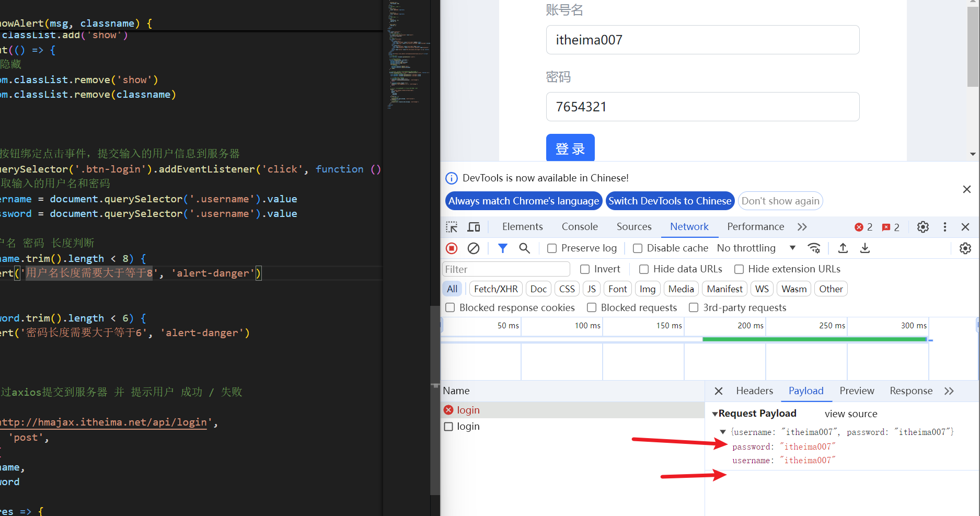Open DevTools settings gear
This screenshot has width=980, height=516.
point(923,227)
